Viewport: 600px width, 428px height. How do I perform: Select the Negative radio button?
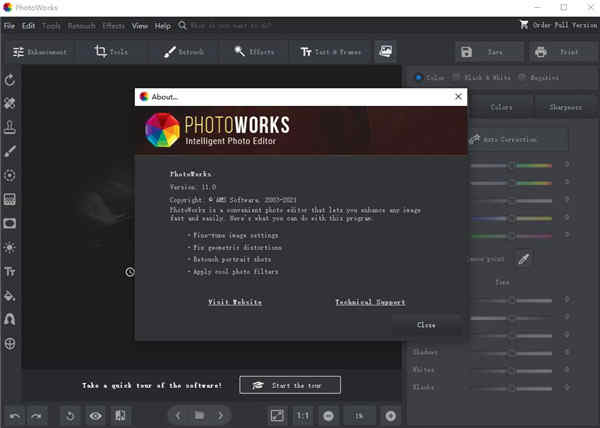point(522,77)
